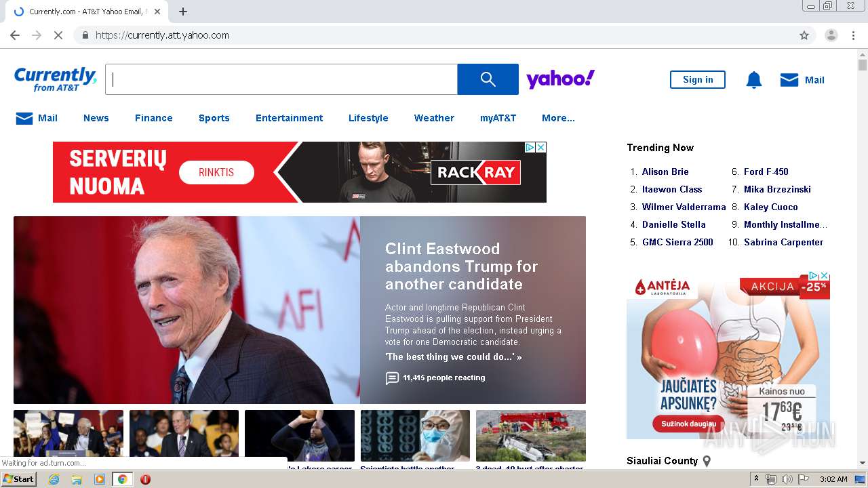Open trending topic Mika Brzezinski

pos(777,189)
